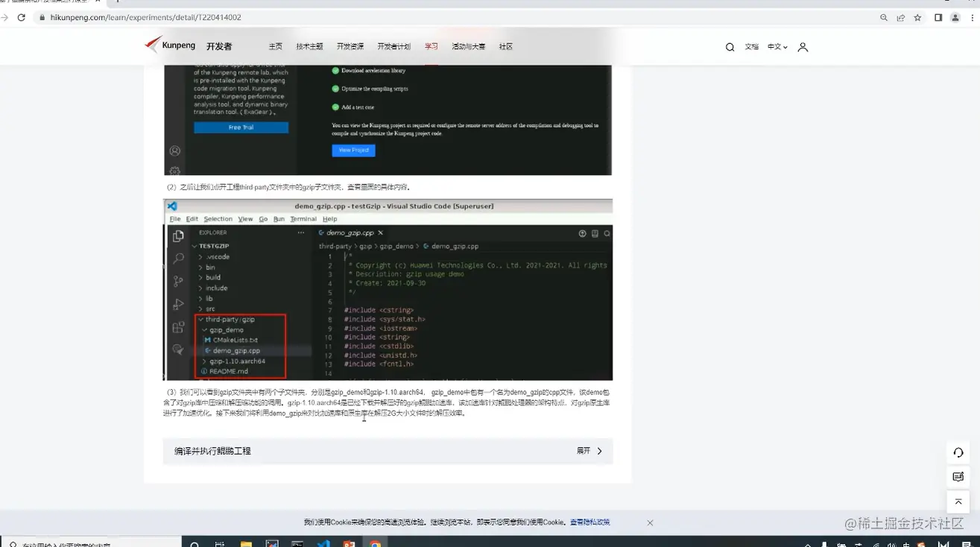Open the browser side panel icon
The image size is (980, 547).
938,17
